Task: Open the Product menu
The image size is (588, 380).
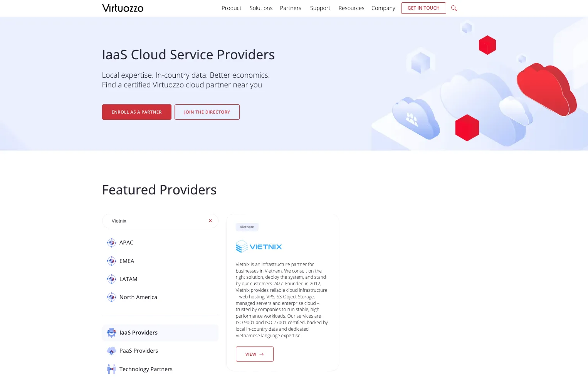Action: coord(231,8)
